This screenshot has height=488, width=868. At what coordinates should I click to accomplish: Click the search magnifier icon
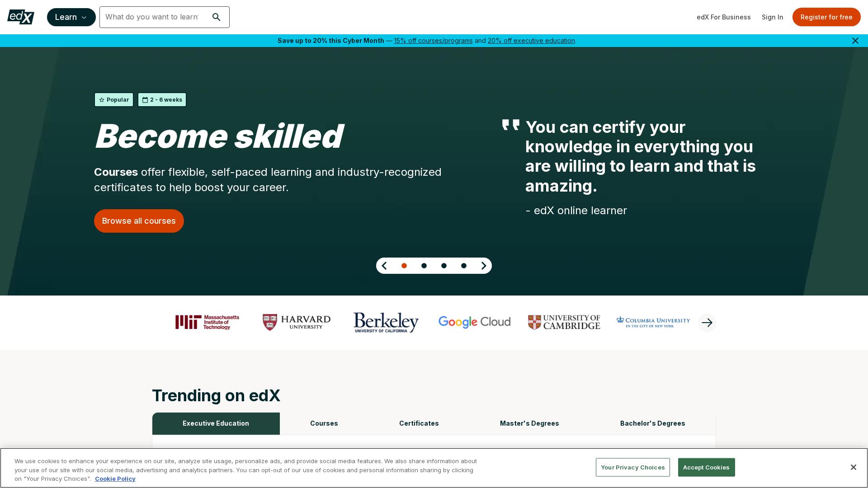click(217, 17)
